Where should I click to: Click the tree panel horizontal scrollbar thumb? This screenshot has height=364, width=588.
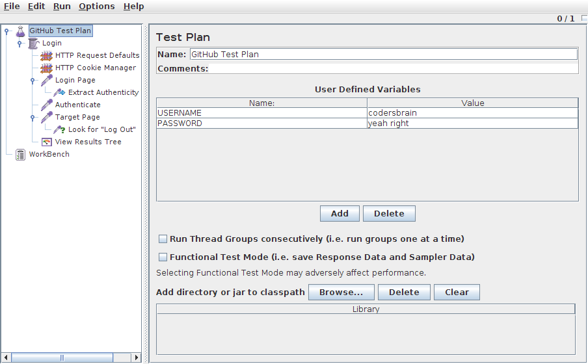[62, 357]
